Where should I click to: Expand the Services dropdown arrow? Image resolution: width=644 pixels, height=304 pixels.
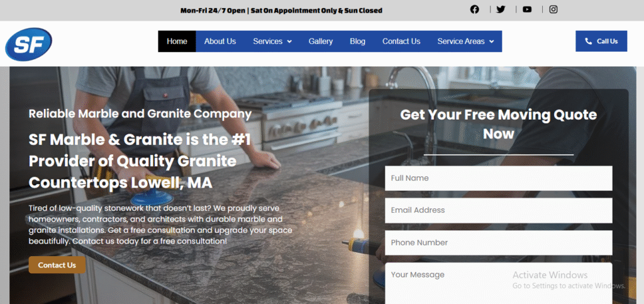(289, 42)
